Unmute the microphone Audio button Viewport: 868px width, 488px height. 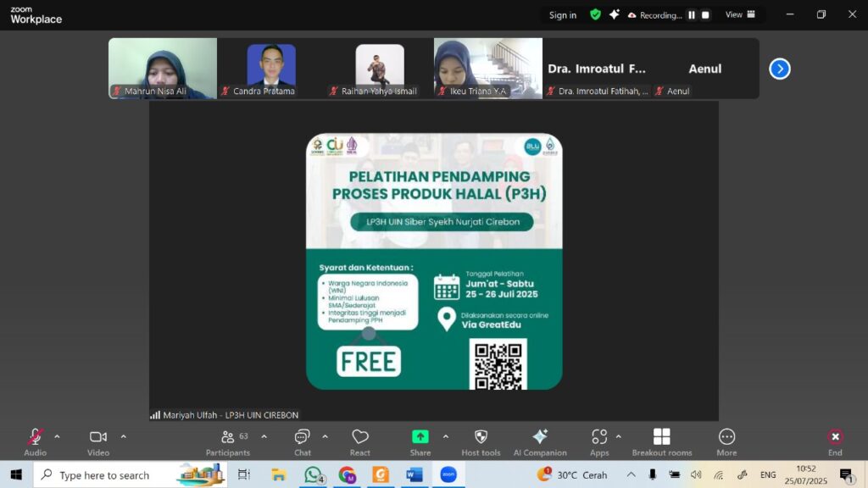[x=35, y=441]
